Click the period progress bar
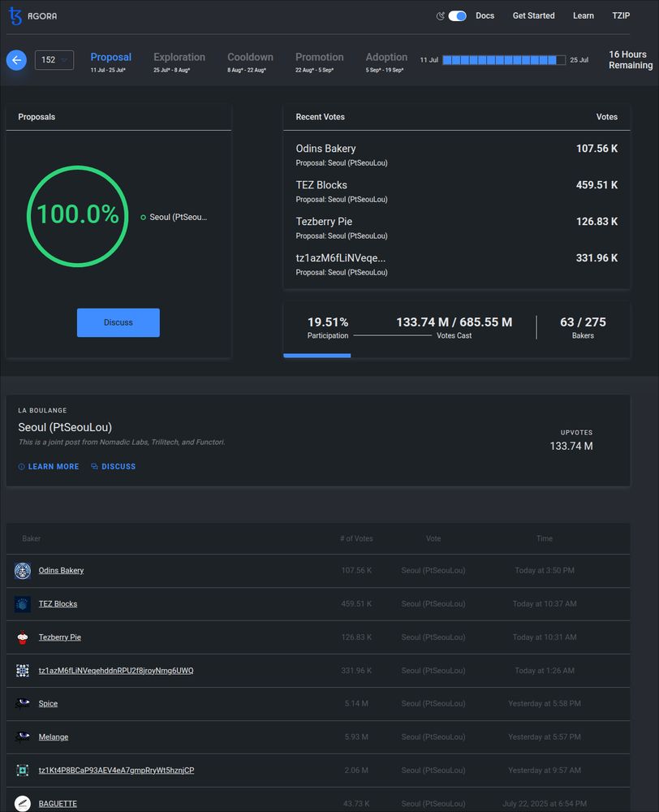The image size is (659, 812). click(x=504, y=60)
